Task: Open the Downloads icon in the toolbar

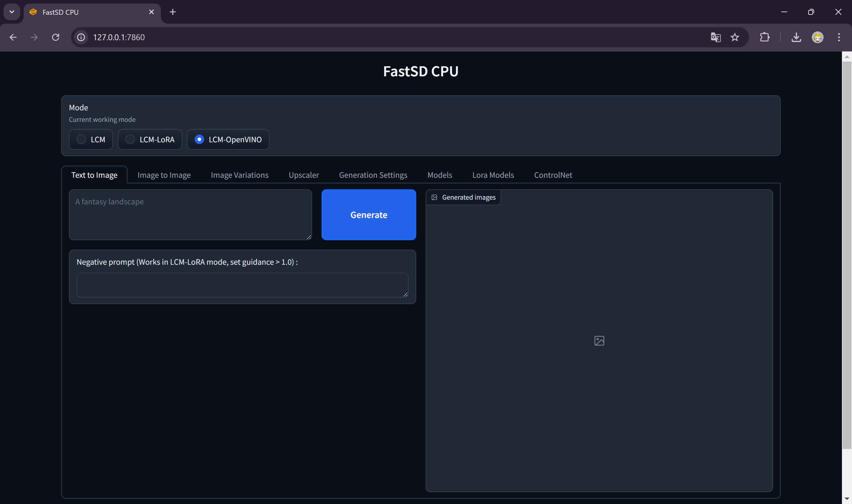Action: coord(796,37)
